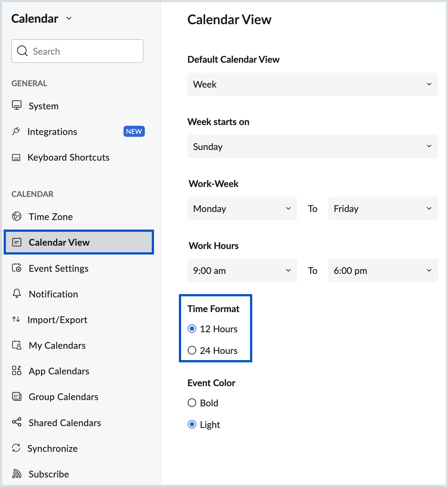This screenshot has height=487, width=448.
Task: Open the Default Calendar View dropdown
Action: click(x=312, y=84)
